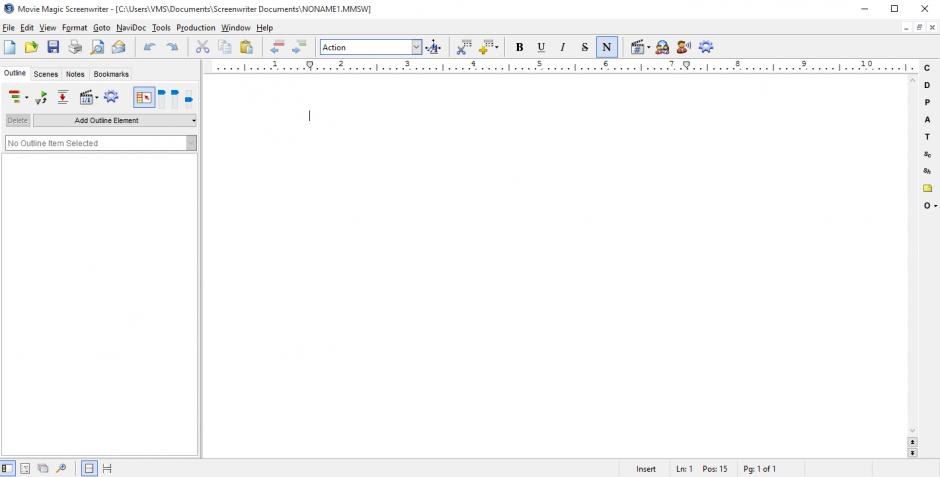Click the magnifier zoom icon in status bar

pyautogui.click(x=61, y=469)
